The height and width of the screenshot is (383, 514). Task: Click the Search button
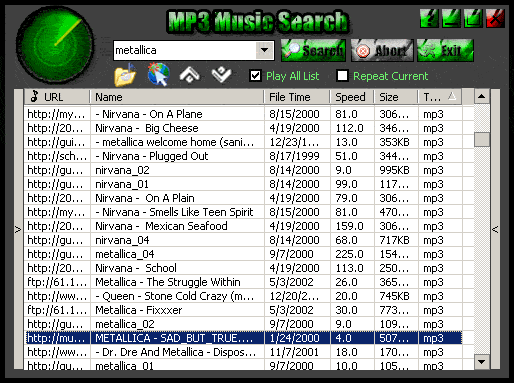point(313,50)
